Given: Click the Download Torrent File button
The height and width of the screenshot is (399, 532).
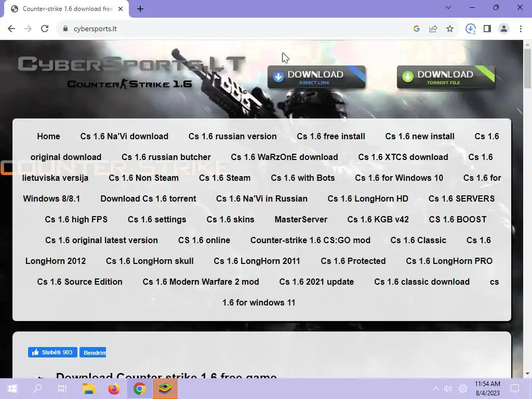Looking at the screenshot, I should (x=446, y=77).
